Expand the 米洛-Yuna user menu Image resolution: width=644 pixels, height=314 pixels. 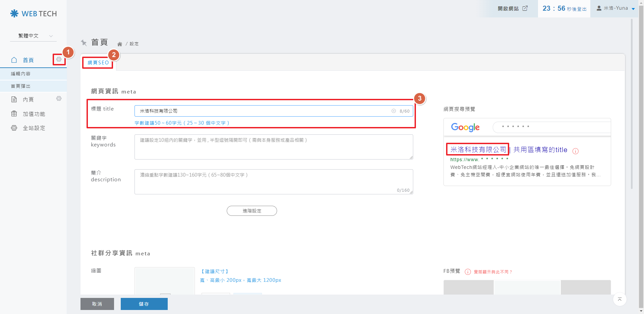(615, 8)
